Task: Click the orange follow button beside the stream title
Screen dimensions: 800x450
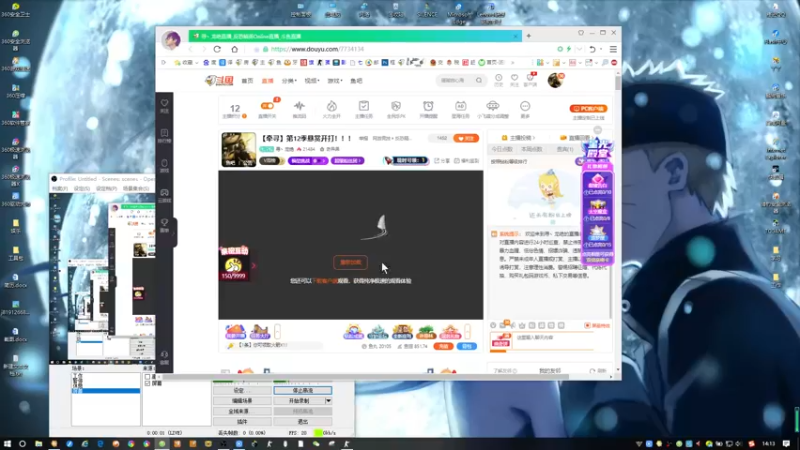Action: [x=466, y=138]
